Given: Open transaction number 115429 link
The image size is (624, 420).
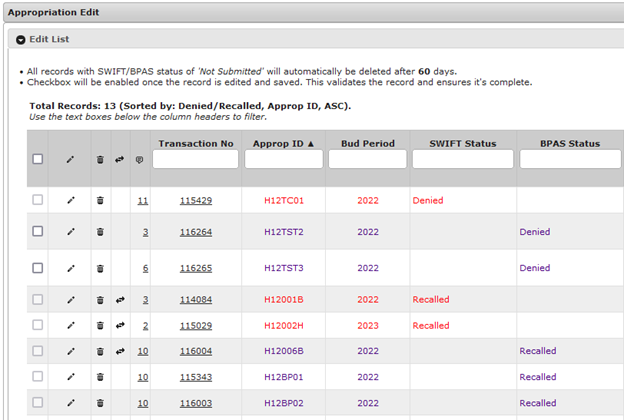Looking at the screenshot, I should point(195,201).
